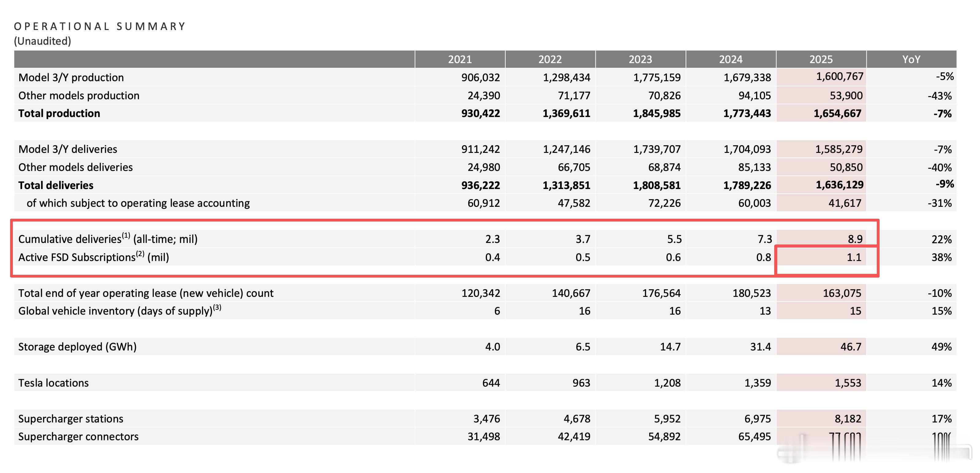The image size is (980, 473).
Task: Click the 38% YoY FSD Subscriptions cell
Action: tap(941, 257)
